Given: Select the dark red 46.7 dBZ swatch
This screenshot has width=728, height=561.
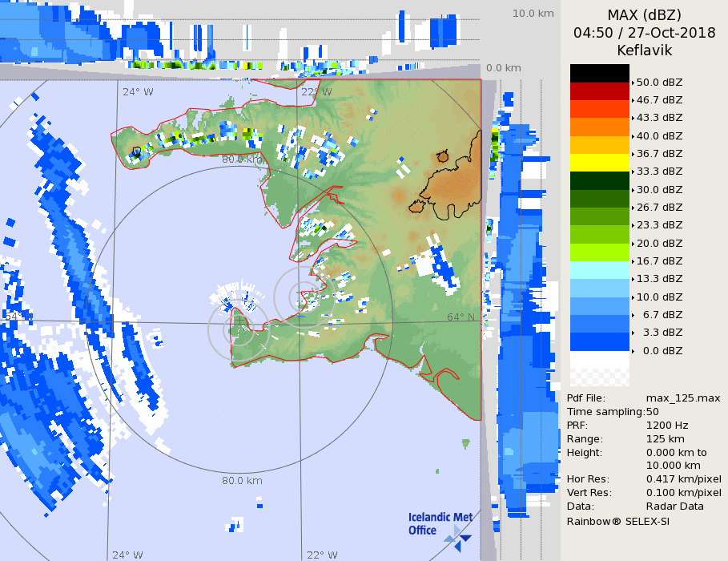Looking at the screenshot, I should [599, 91].
